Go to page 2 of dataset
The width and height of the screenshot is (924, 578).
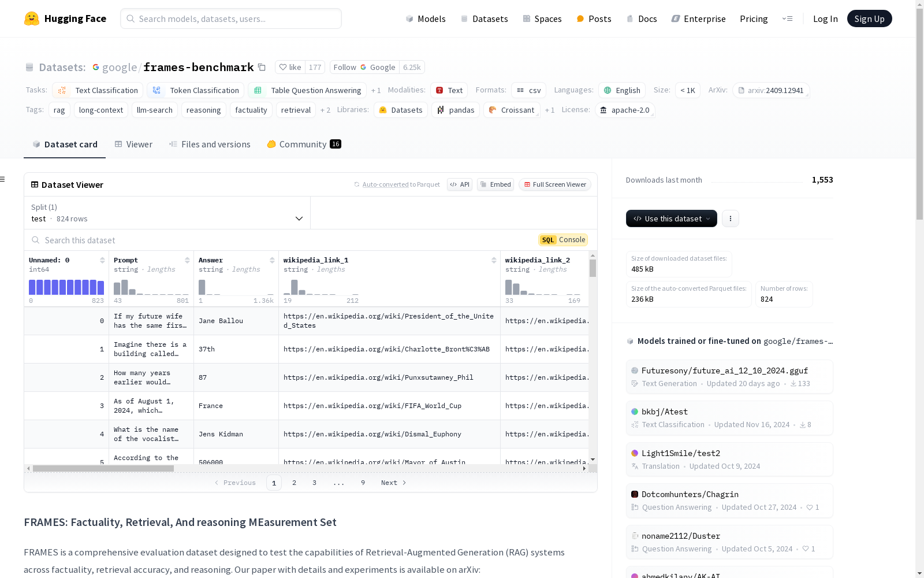294,483
